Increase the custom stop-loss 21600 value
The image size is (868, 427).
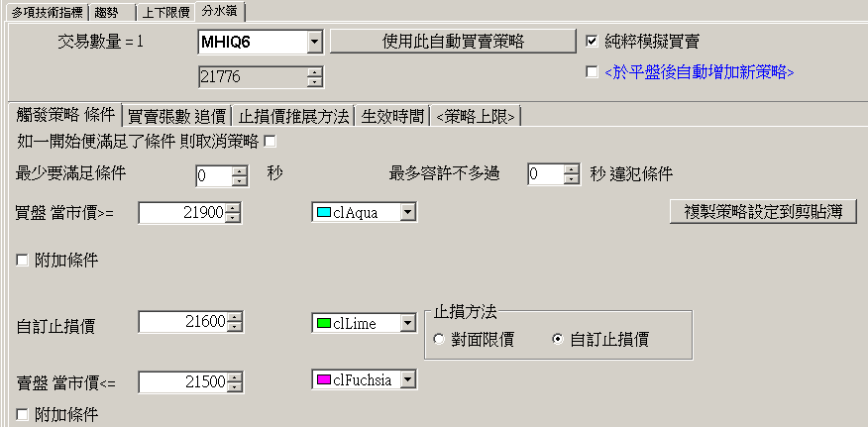tap(232, 317)
